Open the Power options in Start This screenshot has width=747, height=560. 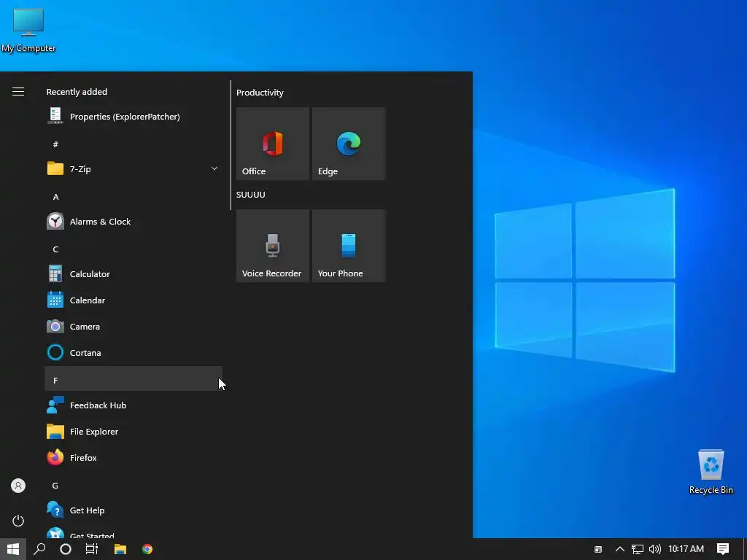tap(18, 521)
